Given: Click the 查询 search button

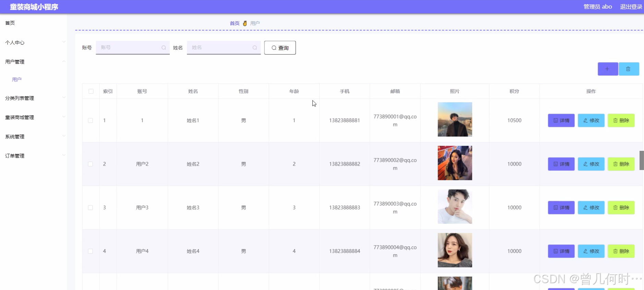Looking at the screenshot, I should [x=280, y=48].
